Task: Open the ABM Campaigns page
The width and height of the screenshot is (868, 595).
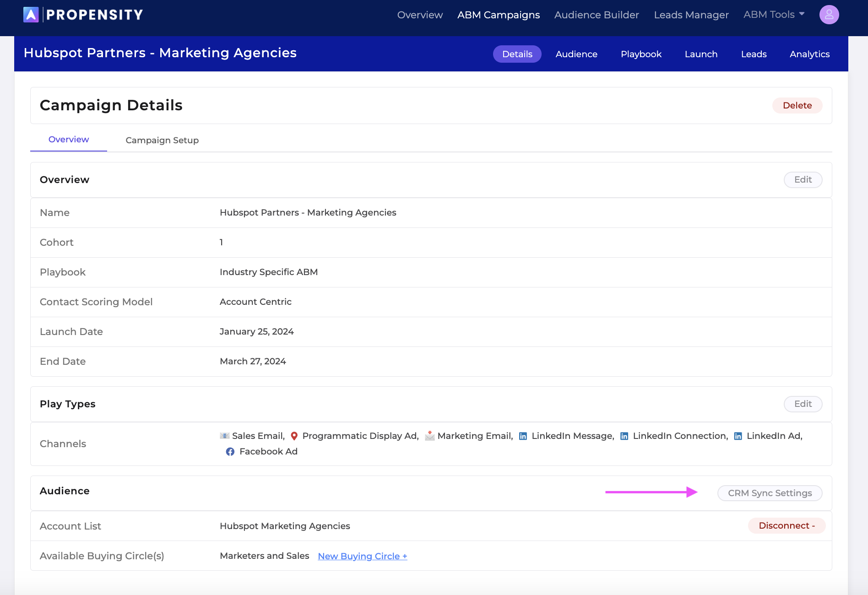Action: click(x=498, y=14)
